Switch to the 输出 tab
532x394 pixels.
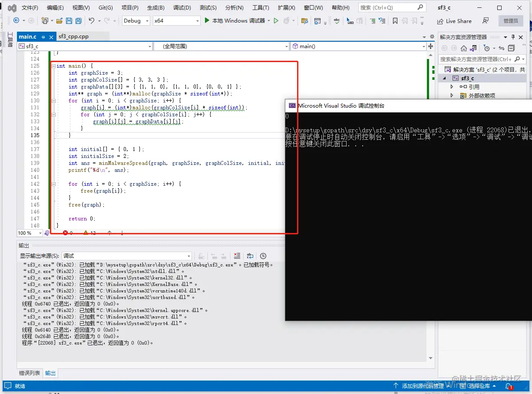(50, 373)
